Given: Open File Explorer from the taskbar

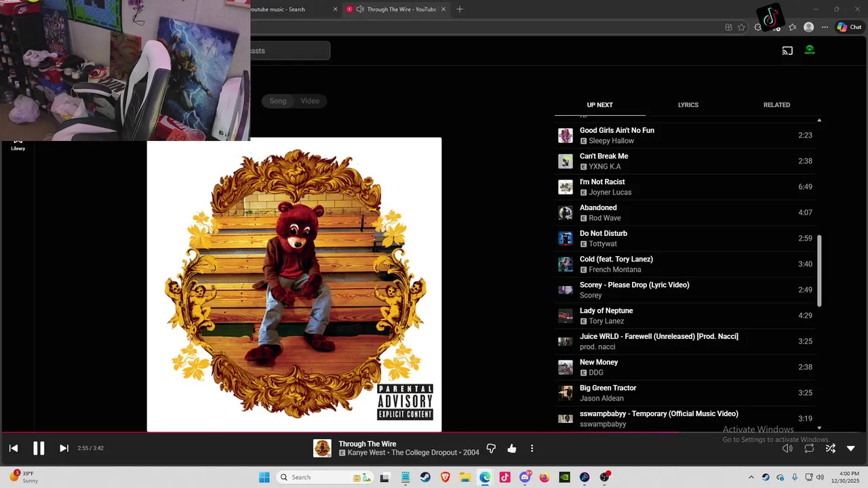Looking at the screenshot, I should coord(465,477).
